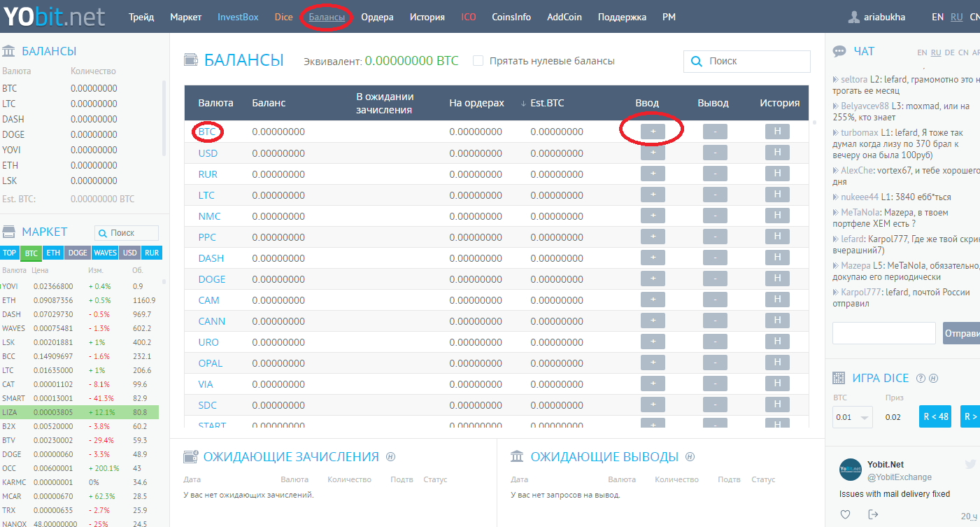This screenshot has width=980, height=527.
Task: Click the BTC deposit plus button
Action: point(653,132)
